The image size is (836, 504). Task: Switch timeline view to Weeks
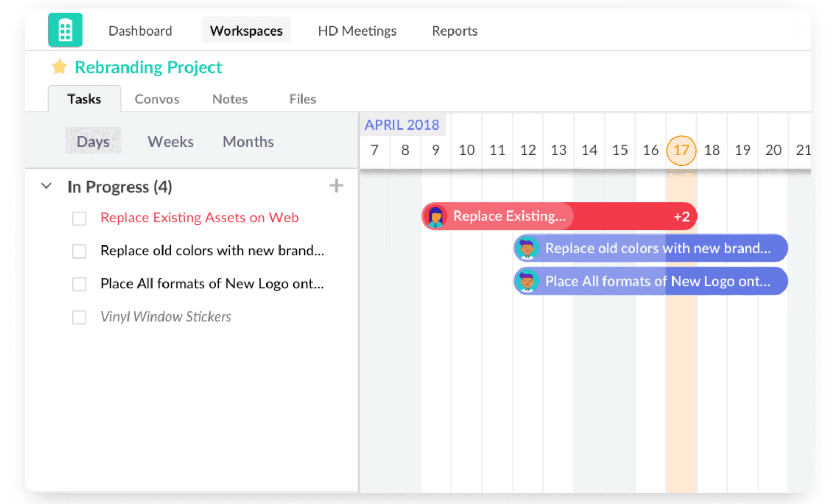170,142
